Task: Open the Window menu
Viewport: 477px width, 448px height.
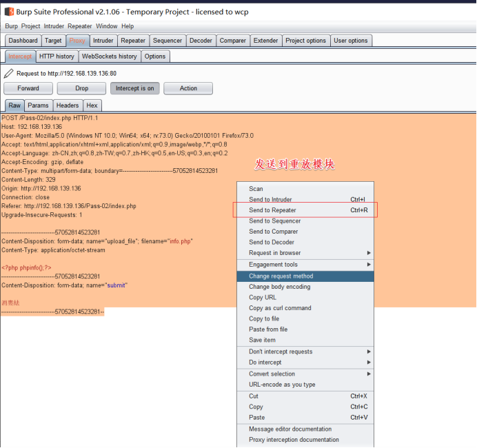Action: 106,26
